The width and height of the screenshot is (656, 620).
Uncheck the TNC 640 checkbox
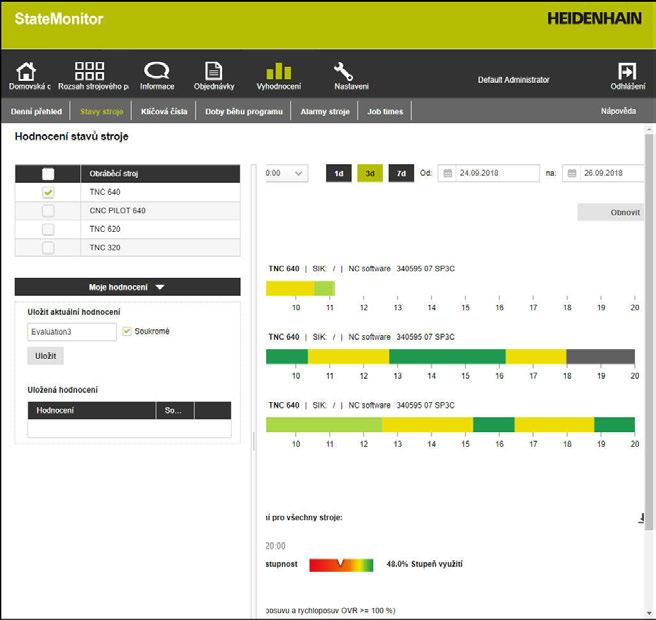click(x=48, y=192)
